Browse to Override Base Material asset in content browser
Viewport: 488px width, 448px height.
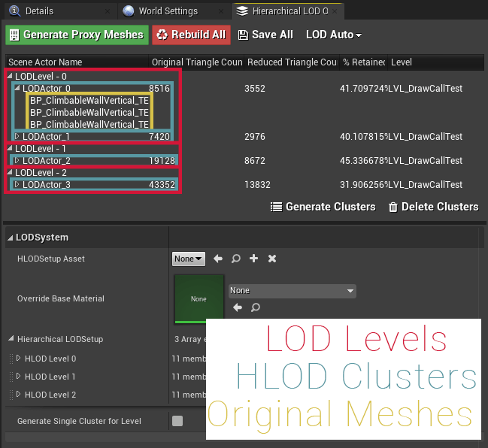tap(256, 307)
